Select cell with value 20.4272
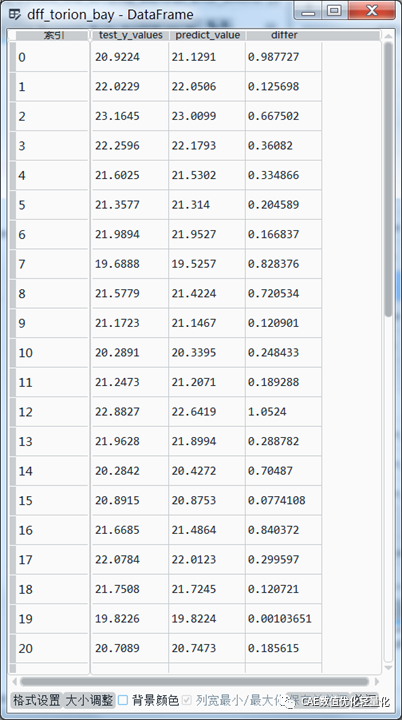 click(207, 471)
